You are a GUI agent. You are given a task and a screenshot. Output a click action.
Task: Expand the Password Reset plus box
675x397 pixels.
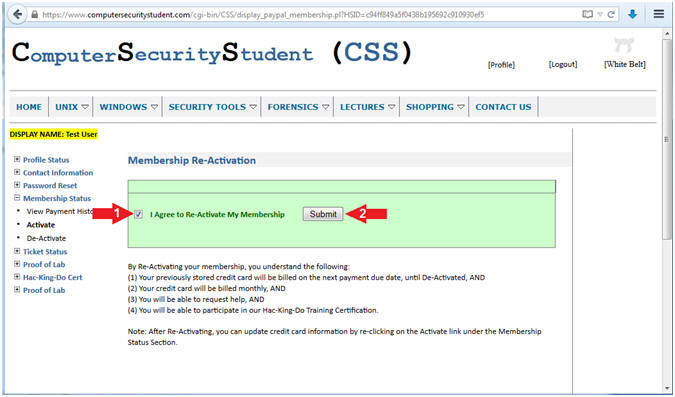(17, 185)
